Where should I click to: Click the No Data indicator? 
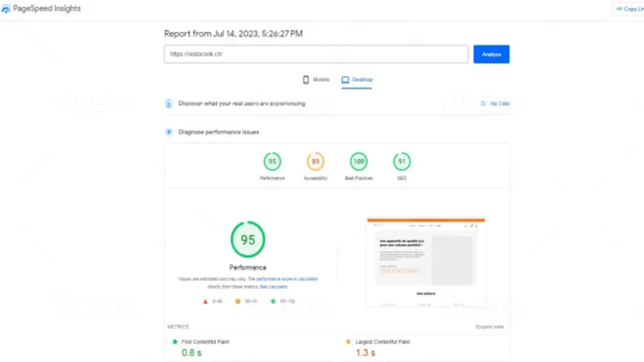coord(495,103)
